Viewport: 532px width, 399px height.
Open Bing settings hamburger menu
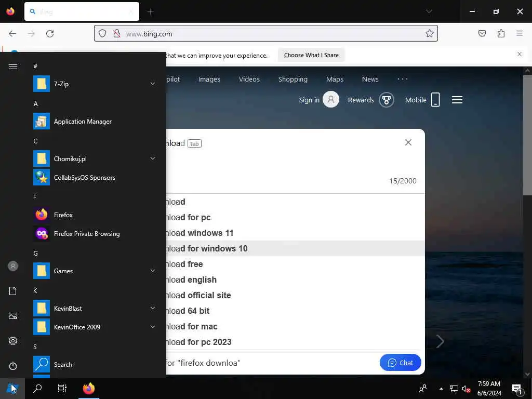point(457,100)
